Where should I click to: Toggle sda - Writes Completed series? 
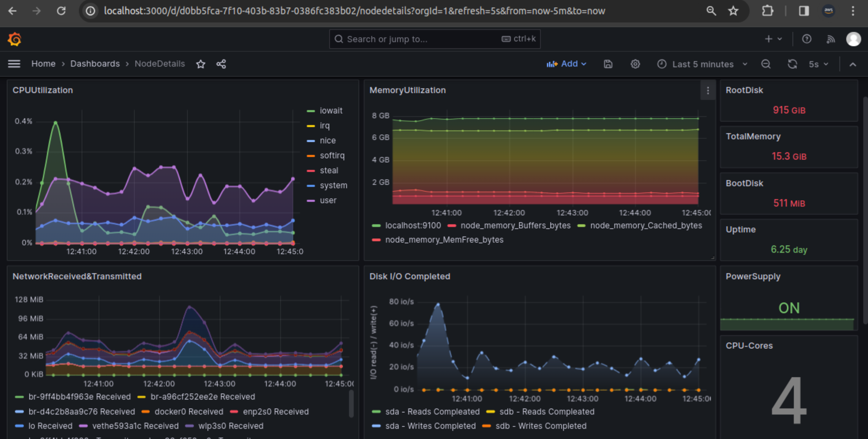[x=430, y=426]
